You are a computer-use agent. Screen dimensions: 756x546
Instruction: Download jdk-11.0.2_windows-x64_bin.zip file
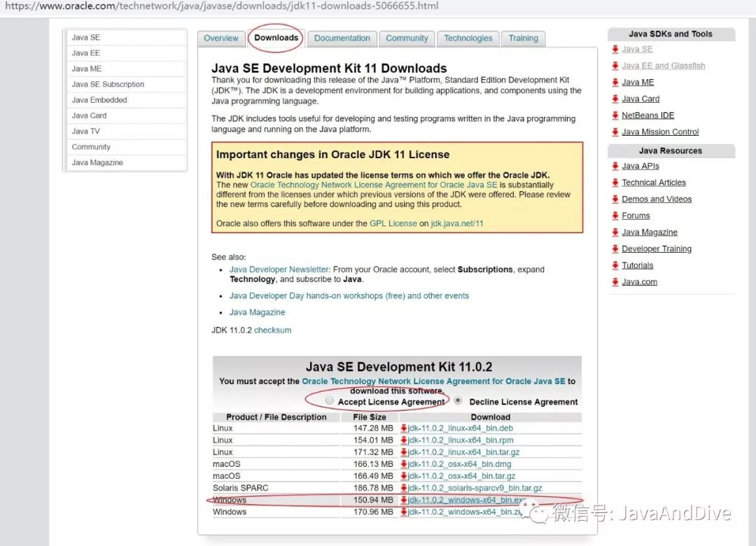tap(465, 512)
